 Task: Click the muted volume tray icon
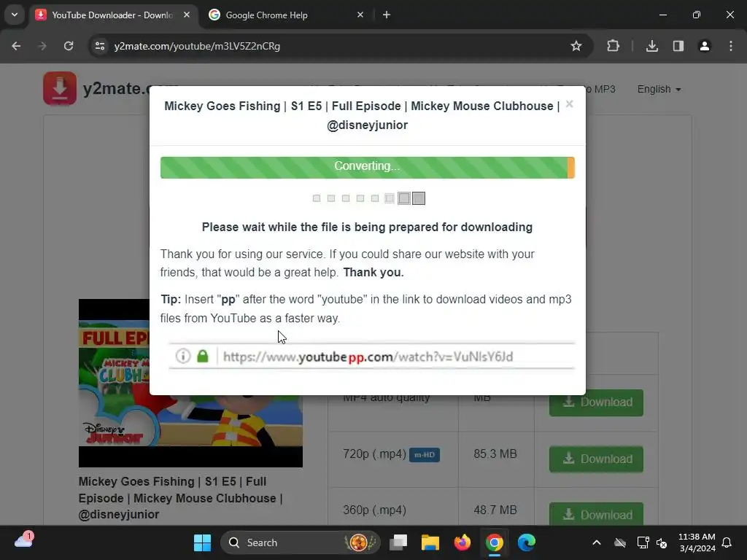[662, 542]
